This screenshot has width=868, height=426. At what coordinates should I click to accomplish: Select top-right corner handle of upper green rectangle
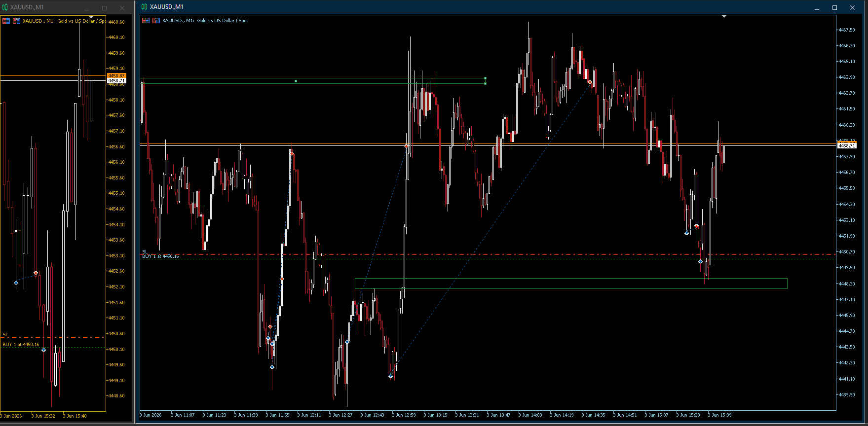[486, 78]
